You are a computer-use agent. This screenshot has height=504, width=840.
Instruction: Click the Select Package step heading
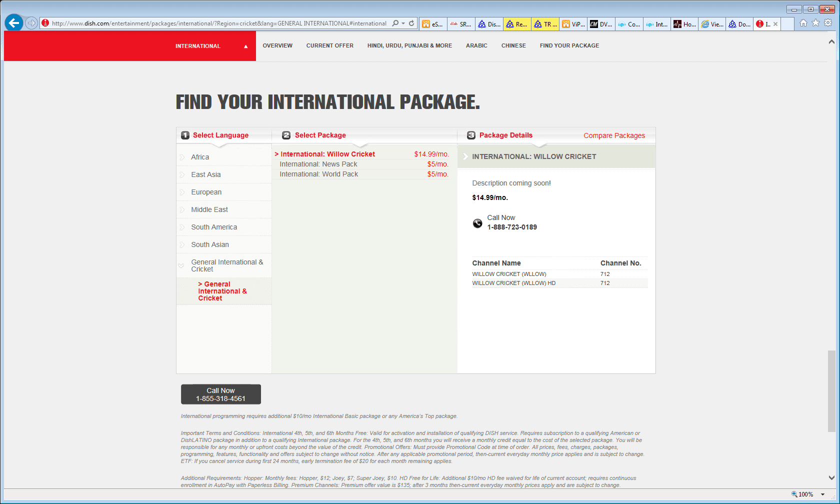(x=320, y=135)
